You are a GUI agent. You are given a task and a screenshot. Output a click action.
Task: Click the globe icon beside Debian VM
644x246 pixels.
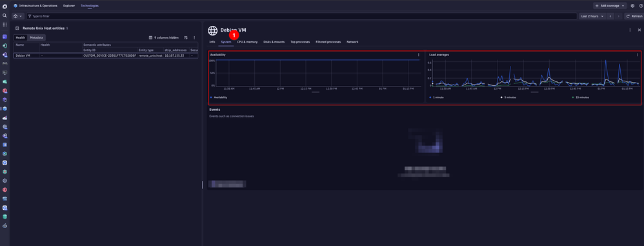[212, 30]
